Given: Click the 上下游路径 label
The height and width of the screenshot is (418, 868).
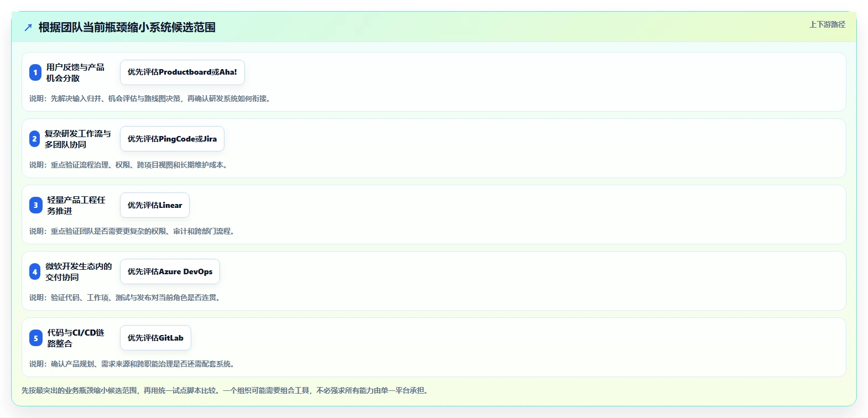Looking at the screenshot, I should click(x=827, y=24).
